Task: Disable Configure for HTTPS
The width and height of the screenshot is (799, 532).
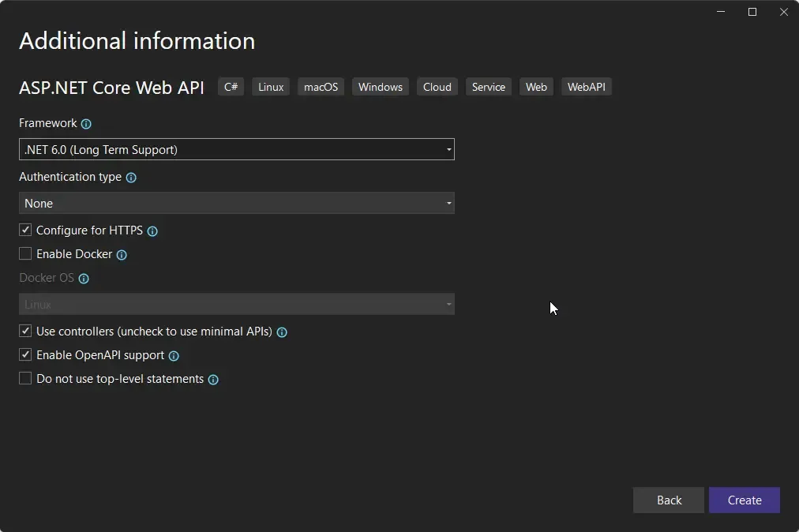Action: pos(24,230)
